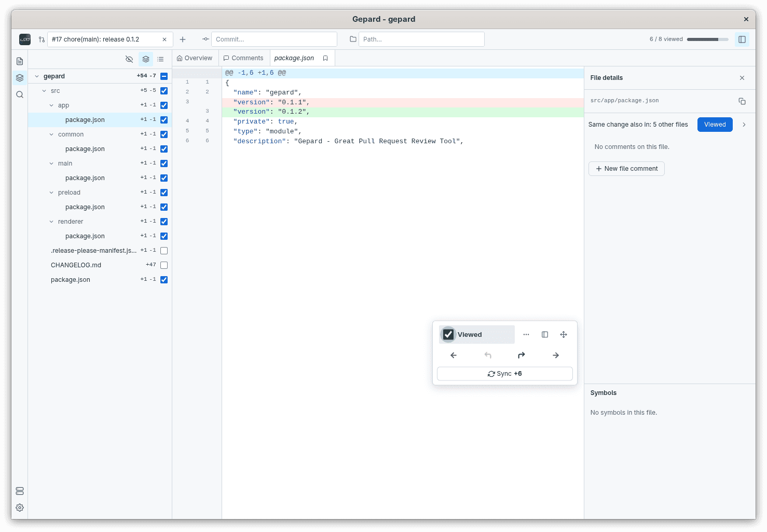
Task: Bookmark the package.json tab
Action: pyautogui.click(x=325, y=58)
